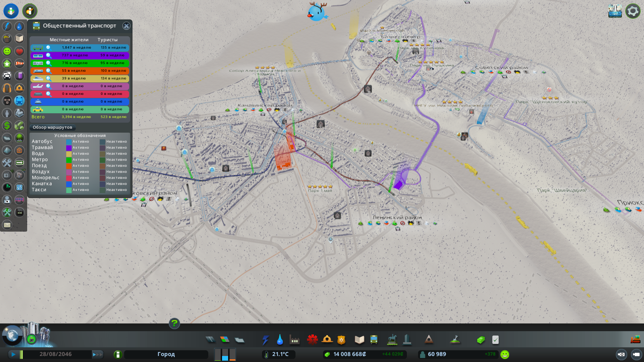644x362 pixels.
Task: Select the happiness info view smiley icon
Action: tap(7, 51)
